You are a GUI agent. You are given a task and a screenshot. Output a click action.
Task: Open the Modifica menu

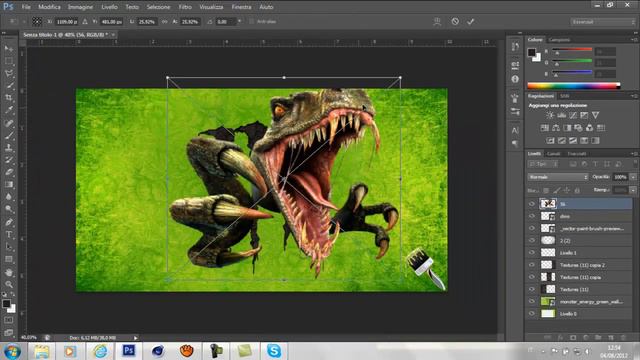(x=49, y=7)
